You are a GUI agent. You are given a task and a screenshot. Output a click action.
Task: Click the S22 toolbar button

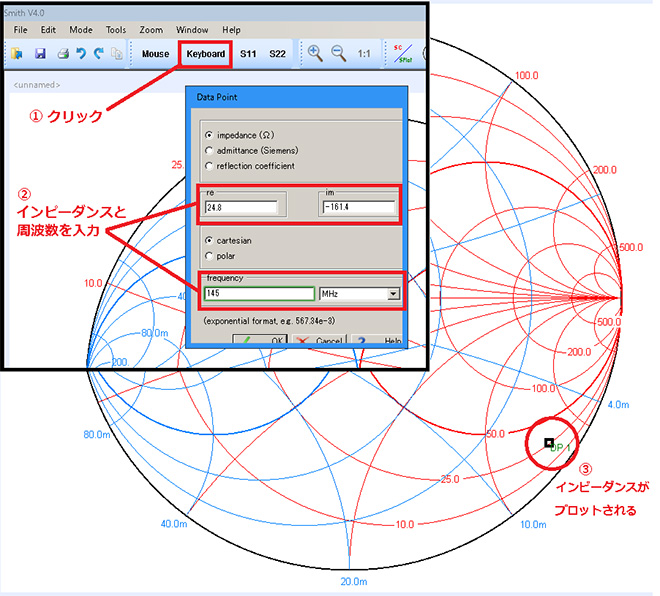[x=277, y=54]
